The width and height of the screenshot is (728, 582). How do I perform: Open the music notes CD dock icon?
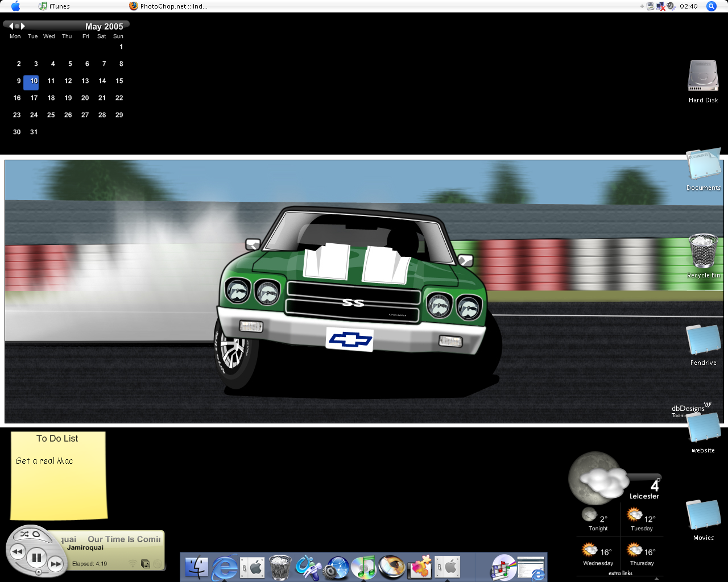(504, 567)
